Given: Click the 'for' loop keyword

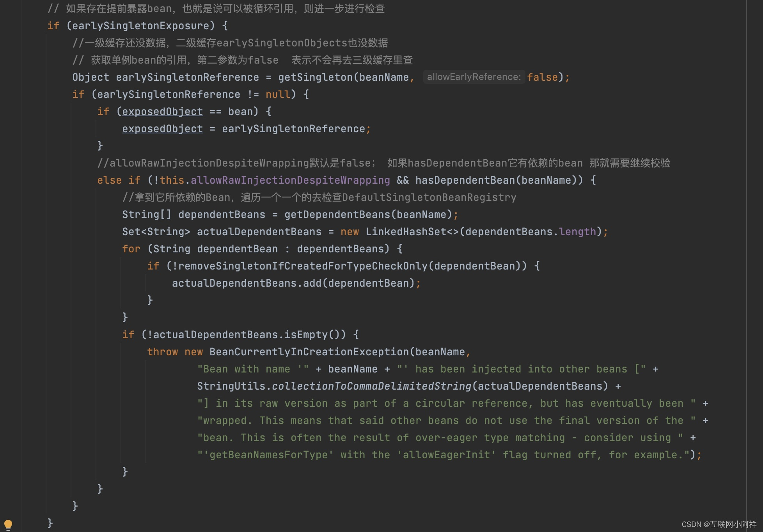Looking at the screenshot, I should click(131, 249).
